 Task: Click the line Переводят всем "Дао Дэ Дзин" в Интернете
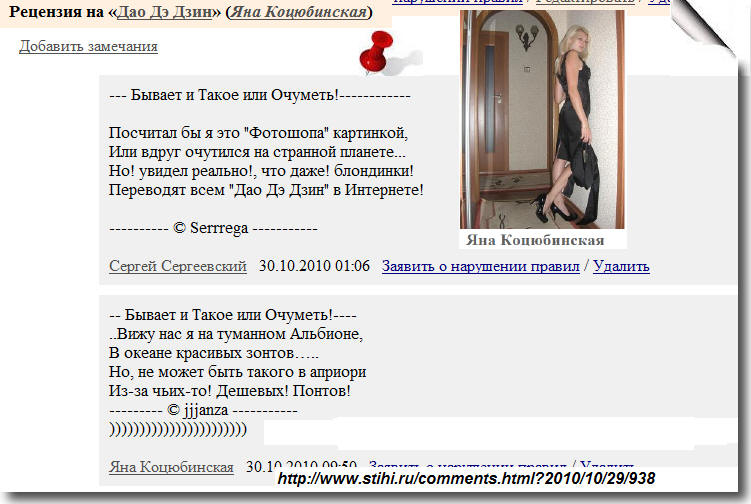(x=266, y=190)
